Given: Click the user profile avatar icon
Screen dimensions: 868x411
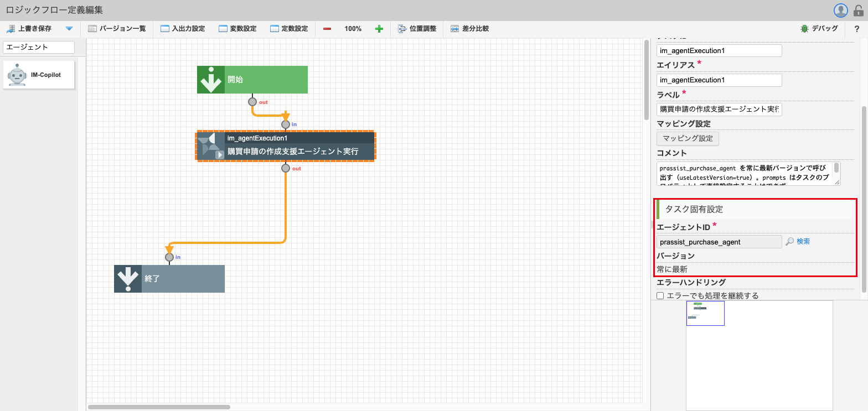Looking at the screenshot, I should click(x=841, y=10).
